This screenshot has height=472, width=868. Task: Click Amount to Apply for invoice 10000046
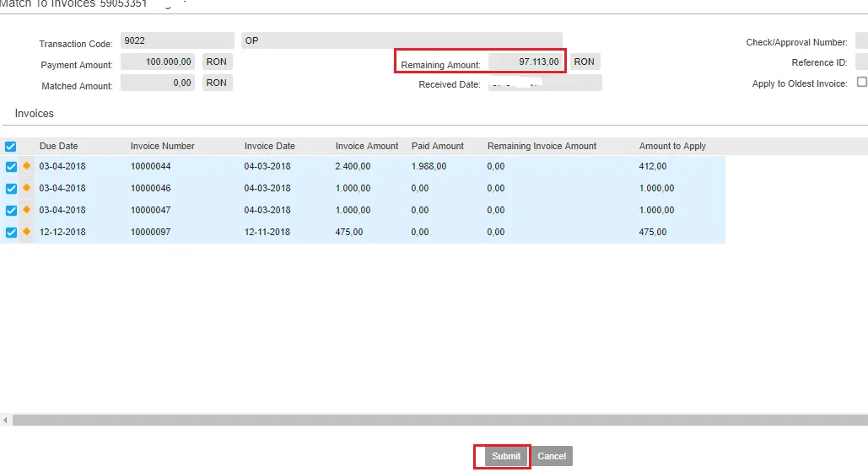[x=656, y=188]
